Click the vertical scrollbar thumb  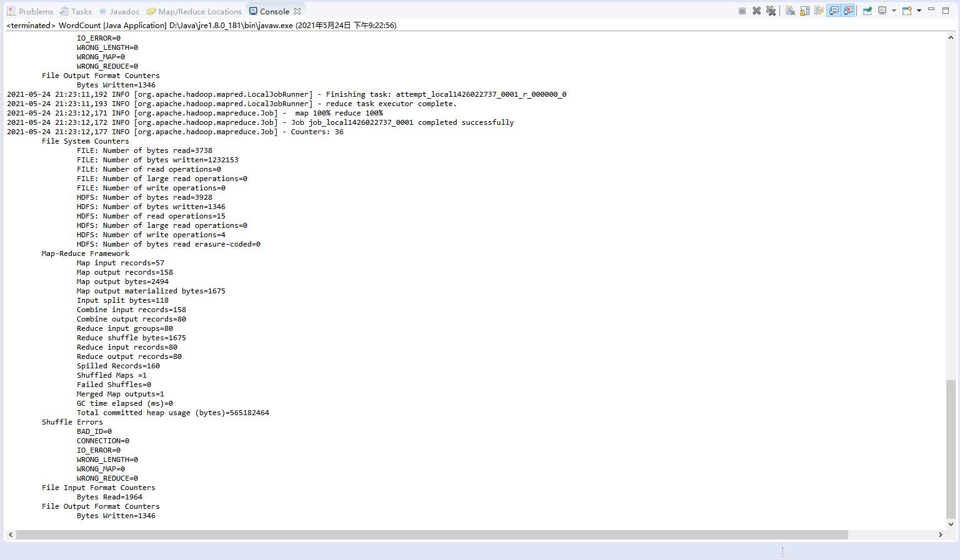[x=951, y=448]
